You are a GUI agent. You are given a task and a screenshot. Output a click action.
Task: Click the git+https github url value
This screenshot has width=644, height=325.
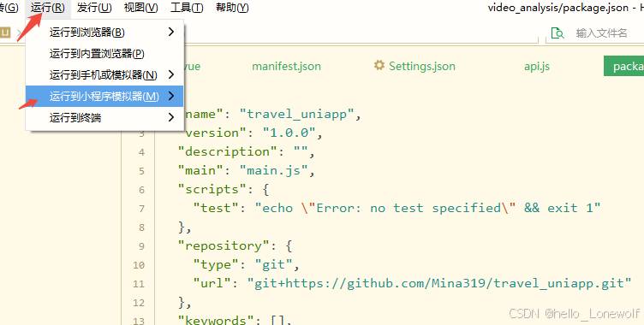[439, 284]
